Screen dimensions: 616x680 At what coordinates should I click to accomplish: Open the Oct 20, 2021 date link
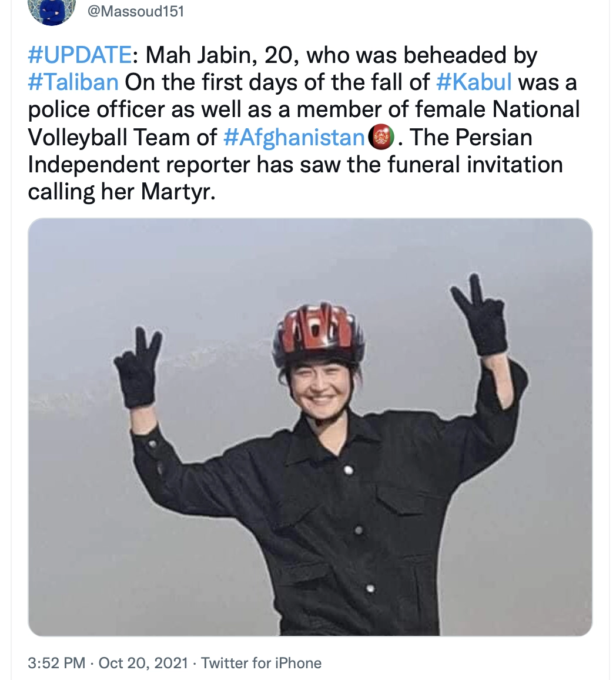143,663
